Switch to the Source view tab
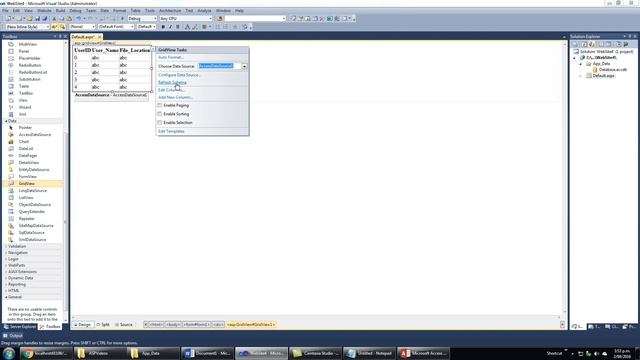This screenshot has width=640, height=360. (124, 325)
